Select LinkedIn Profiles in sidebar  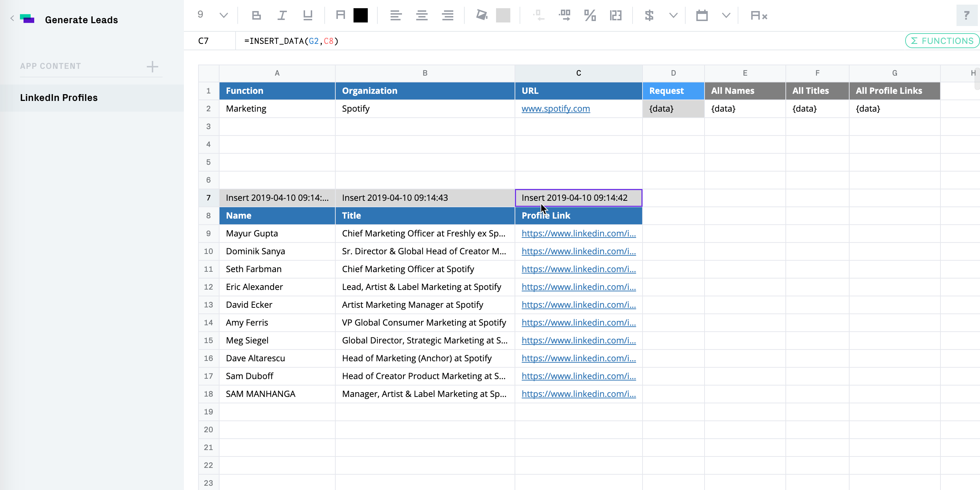(59, 98)
